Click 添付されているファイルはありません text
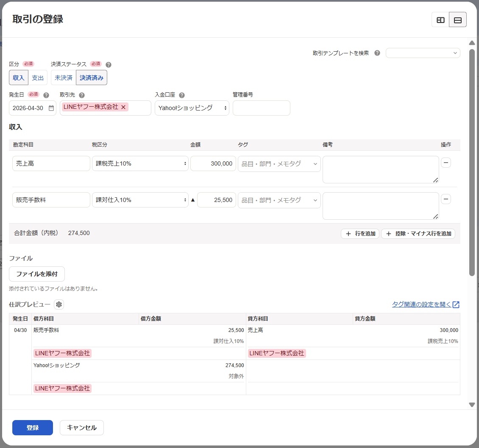Viewport: 479px width, 448px height. tap(53, 289)
